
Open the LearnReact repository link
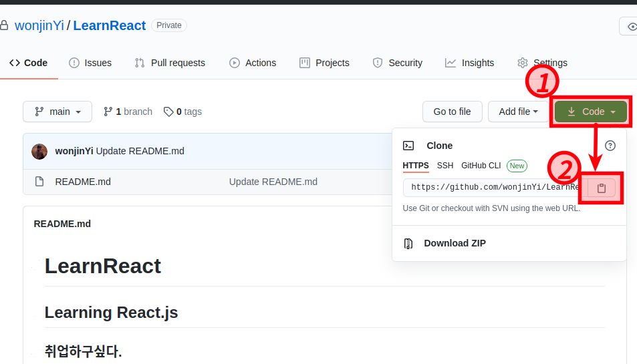point(109,25)
